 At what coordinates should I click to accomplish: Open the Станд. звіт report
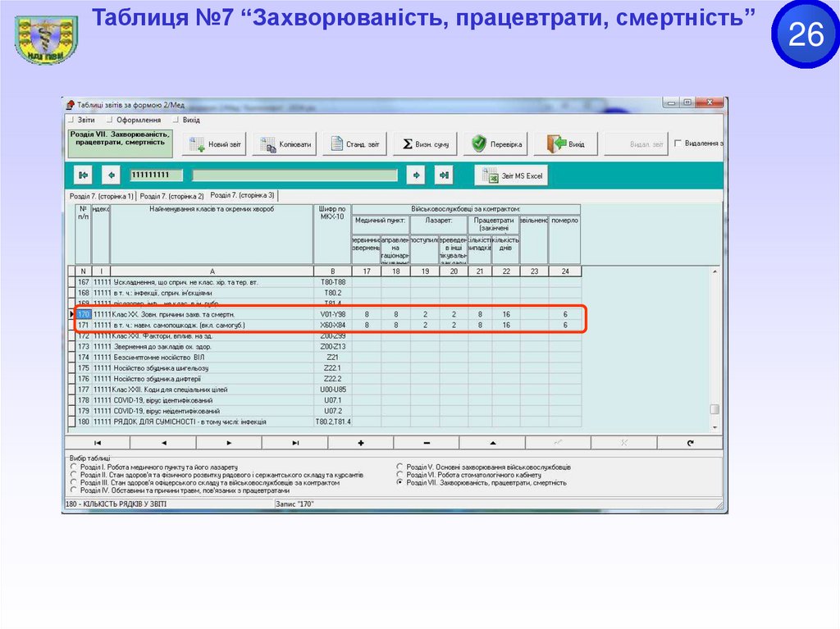tap(354, 144)
